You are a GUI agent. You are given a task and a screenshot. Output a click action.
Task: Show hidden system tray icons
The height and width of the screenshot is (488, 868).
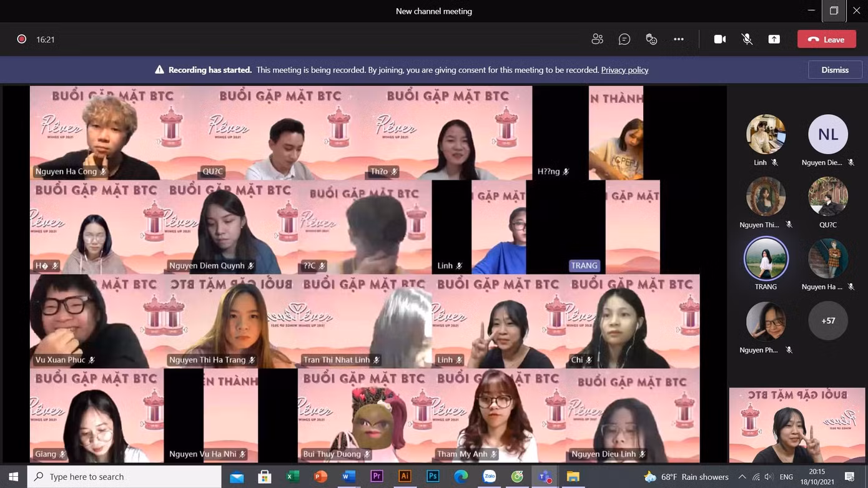click(742, 477)
